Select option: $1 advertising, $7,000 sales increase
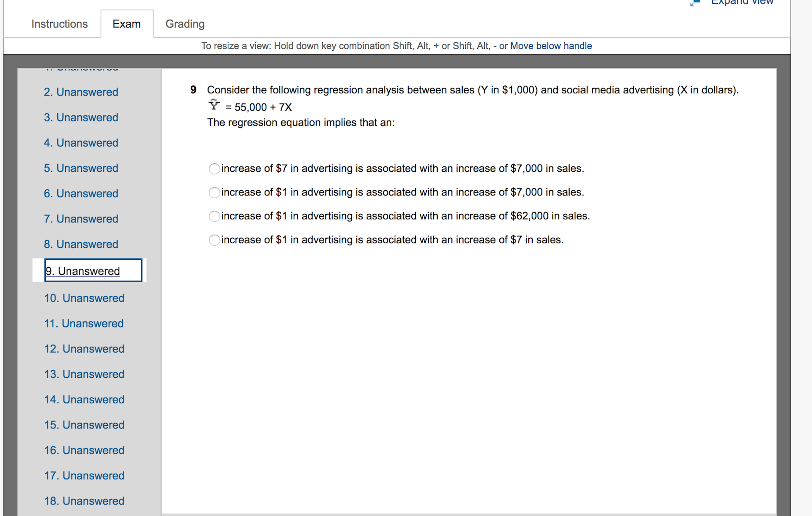The width and height of the screenshot is (812, 516). (x=214, y=192)
